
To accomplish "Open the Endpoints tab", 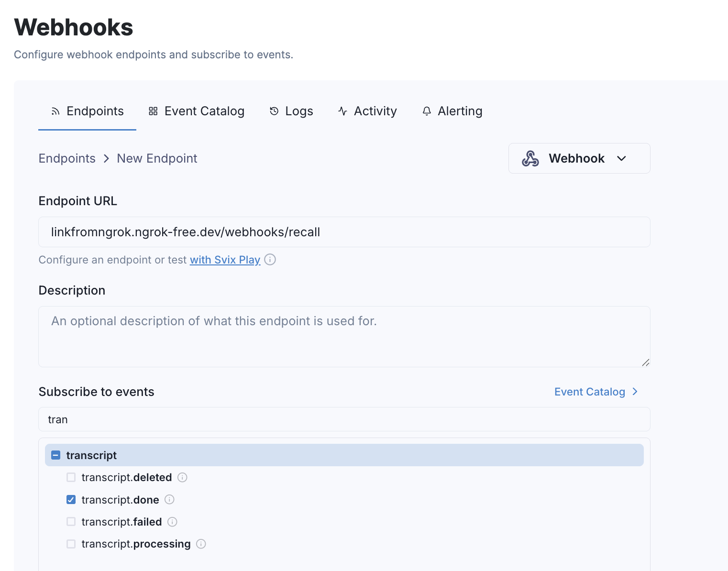I will tap(87, 111).
